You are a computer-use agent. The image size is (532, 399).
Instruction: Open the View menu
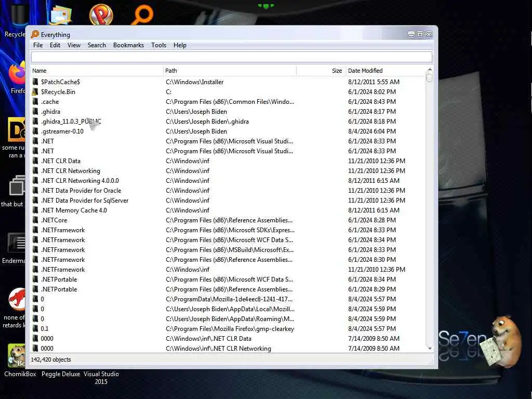click(x=74, y=45)
